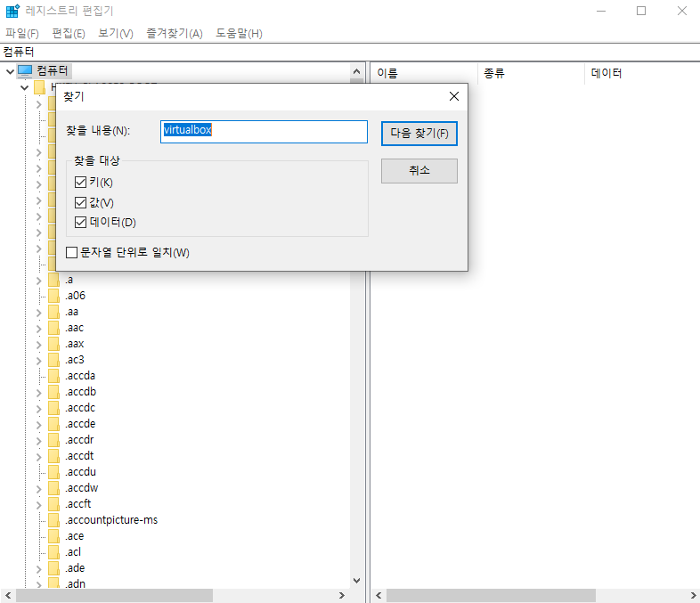This screenshot has width=700, height=603.
Task: Select the 컴퓨터 computer icon in tree
Action: tap(25, 70)
